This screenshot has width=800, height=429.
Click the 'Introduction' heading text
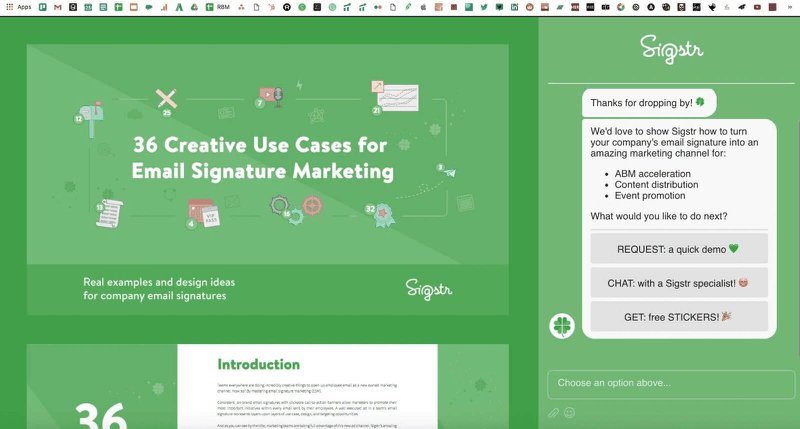click(x=259, y=364)
